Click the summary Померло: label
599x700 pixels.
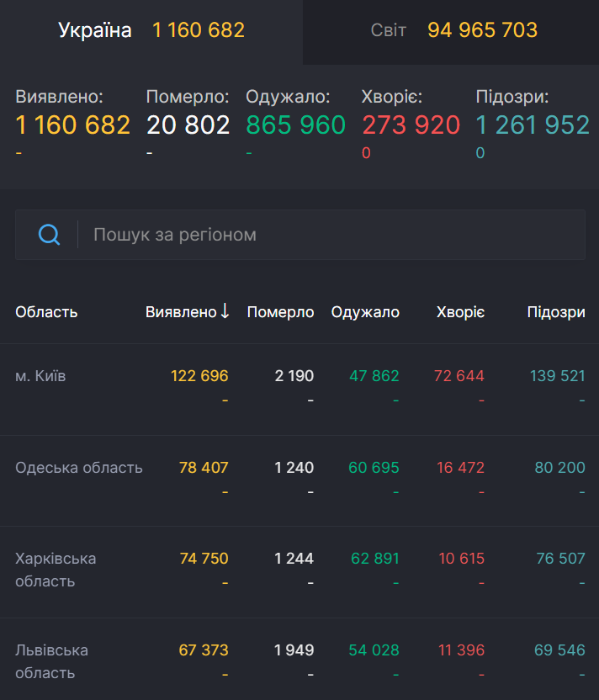point(188,98)
